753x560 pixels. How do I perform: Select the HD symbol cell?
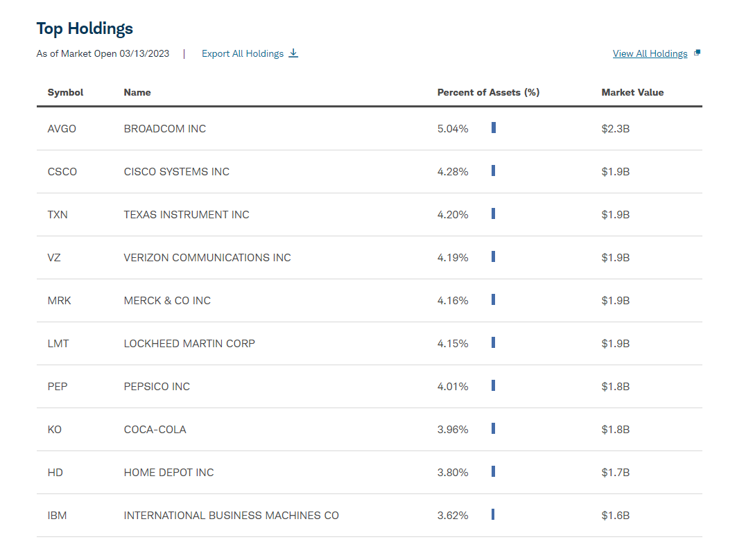point(55,472)
